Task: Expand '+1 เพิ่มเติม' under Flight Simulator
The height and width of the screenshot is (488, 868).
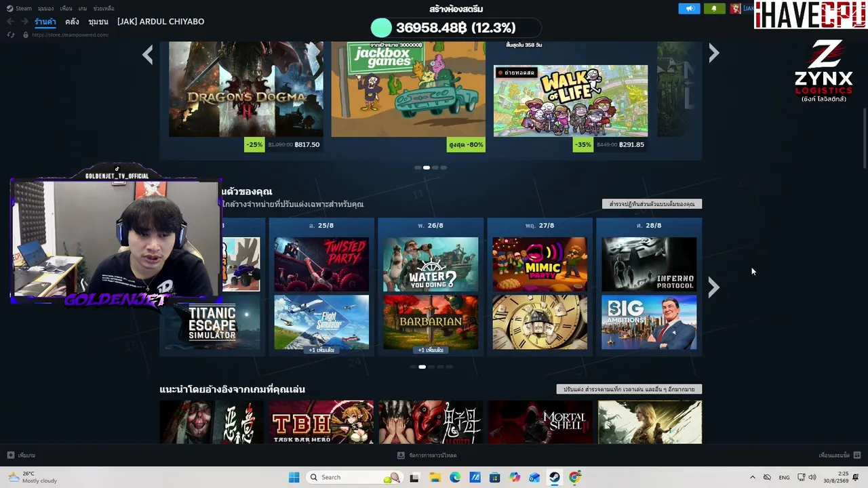Action: [321, 350]
